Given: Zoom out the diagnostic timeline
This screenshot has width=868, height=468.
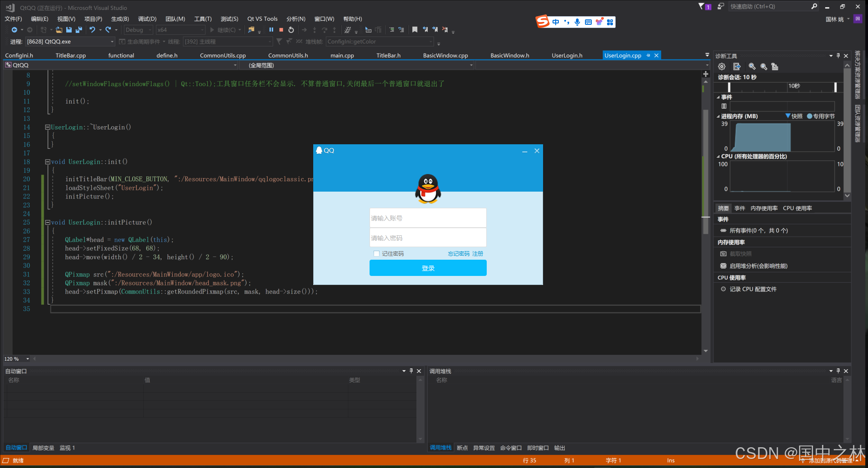Looking at the screenshot, I should [763, 67].
